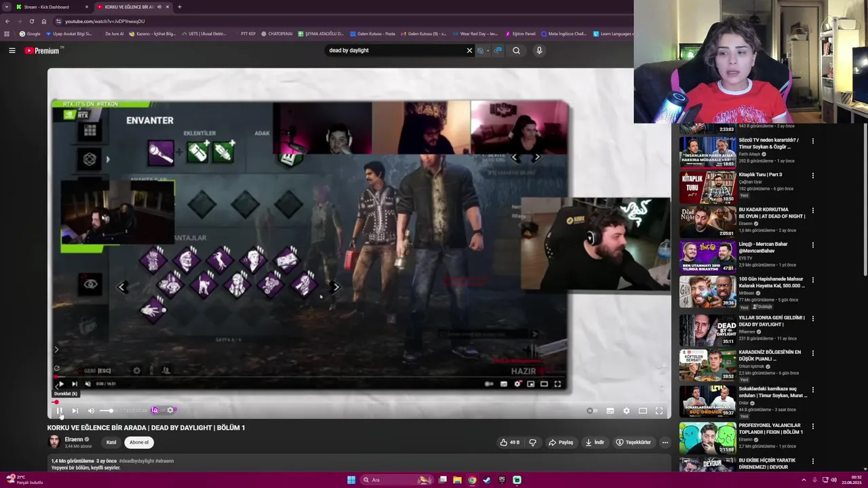Image resolution: width=868 pixels, height=488 pixels.
Task: Download video with İndir button
Action: [595, 443]
